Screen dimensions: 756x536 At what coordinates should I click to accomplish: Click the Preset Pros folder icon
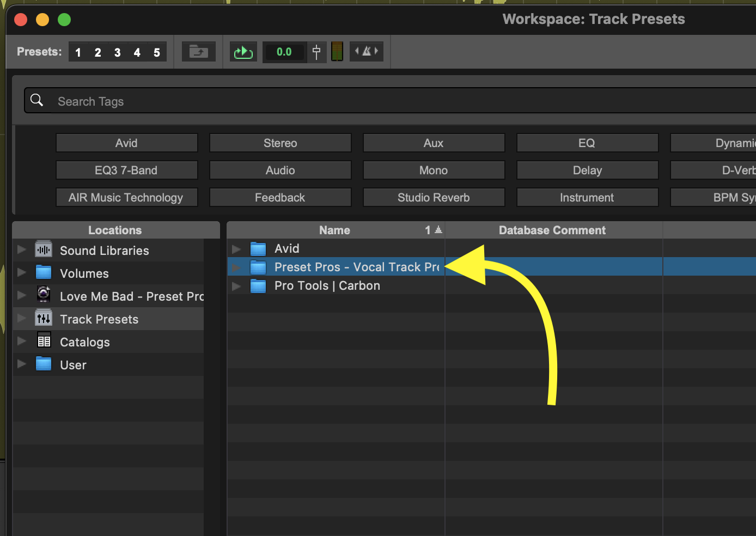(258, 267)
